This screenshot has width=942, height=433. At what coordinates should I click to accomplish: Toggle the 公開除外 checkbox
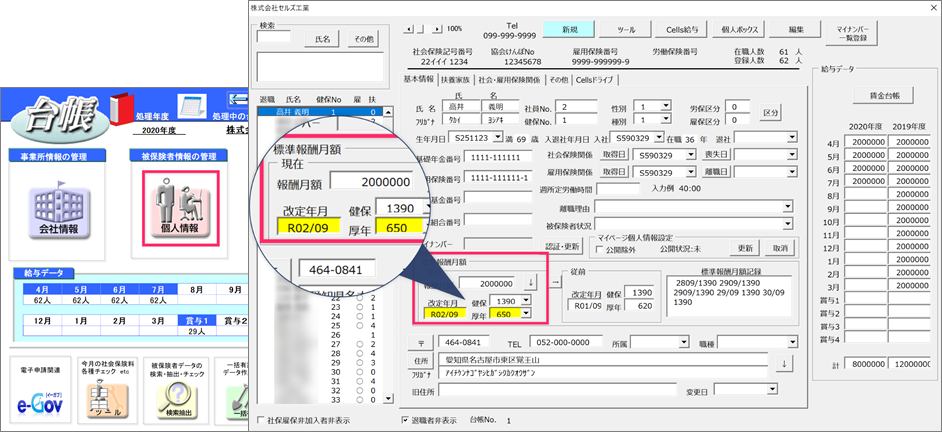pyautogui.click(x=598, y=249)
